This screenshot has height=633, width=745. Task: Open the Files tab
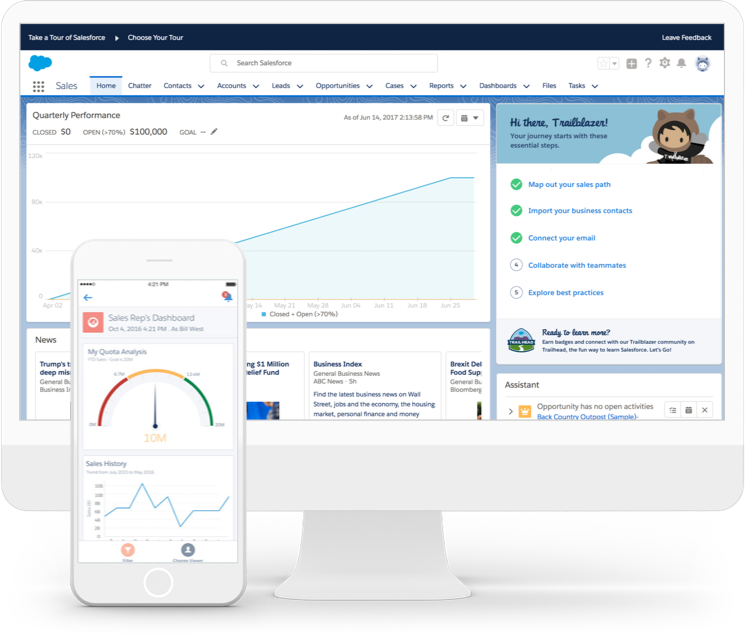549,86
